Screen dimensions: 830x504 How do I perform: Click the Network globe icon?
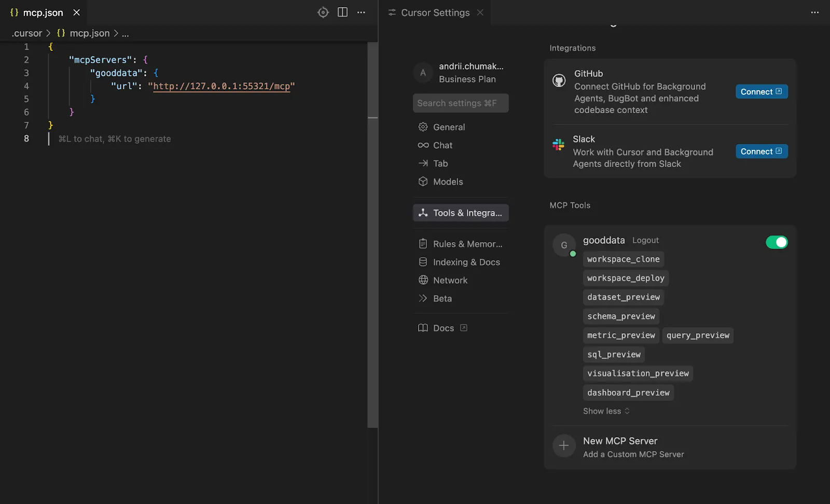click(423, 280)
